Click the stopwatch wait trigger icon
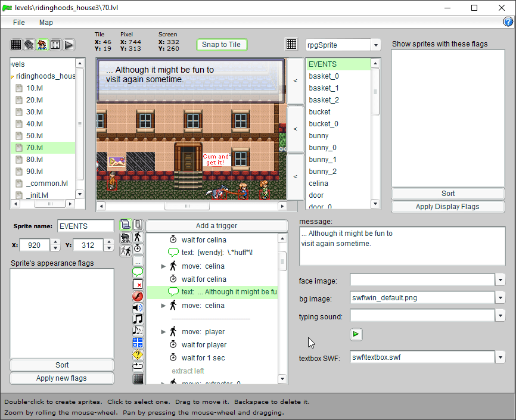The image size is (516, 420). click(138, 248)
